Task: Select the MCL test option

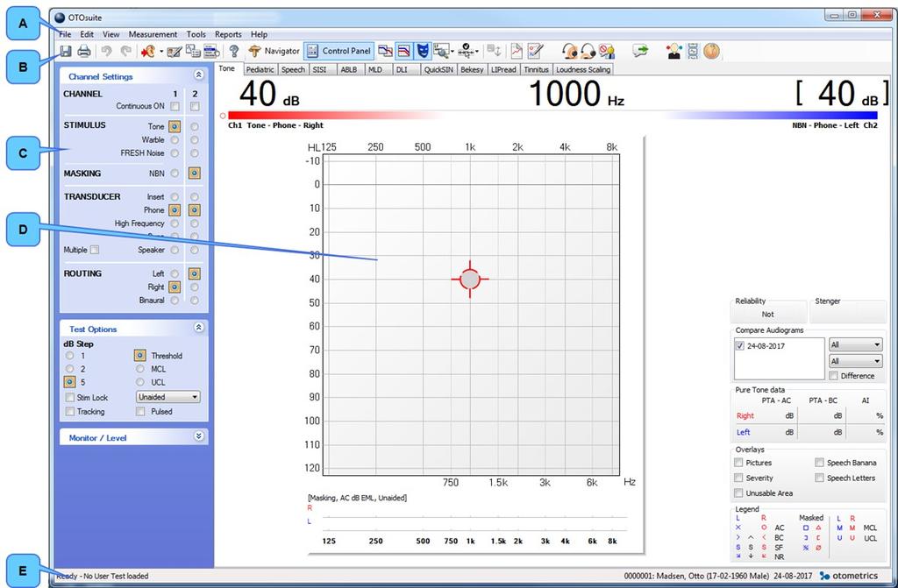Action: click(x=139, y=369)
